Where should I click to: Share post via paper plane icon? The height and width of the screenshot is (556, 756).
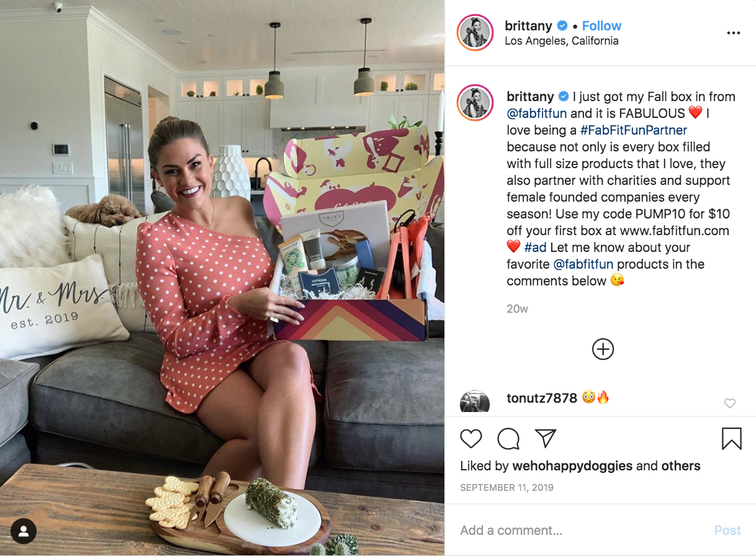(x=546, y=438)
